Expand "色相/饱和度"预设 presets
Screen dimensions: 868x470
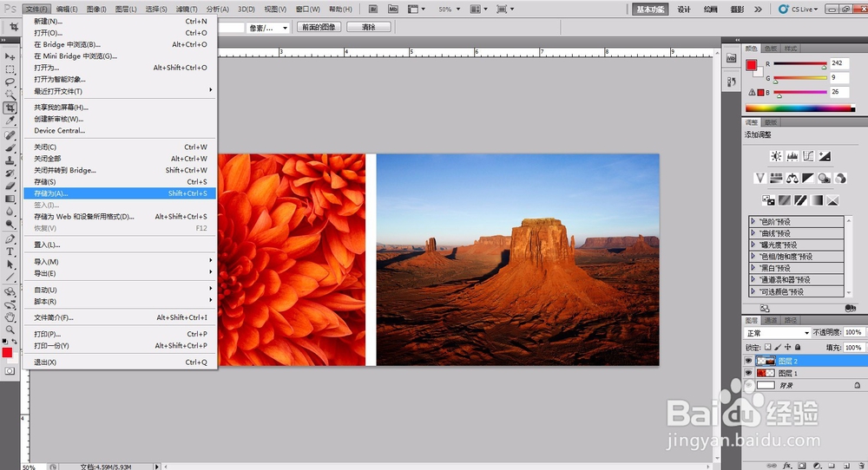pyautogui.click(x=753, y=256)
